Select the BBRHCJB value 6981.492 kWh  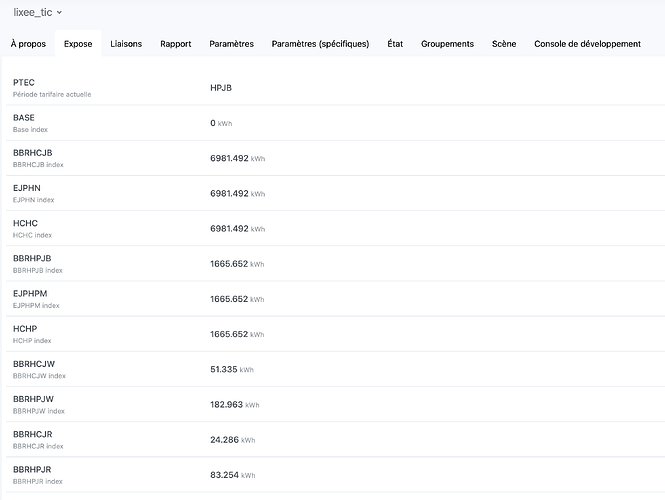pyautogui.click(x=237, y=158)
